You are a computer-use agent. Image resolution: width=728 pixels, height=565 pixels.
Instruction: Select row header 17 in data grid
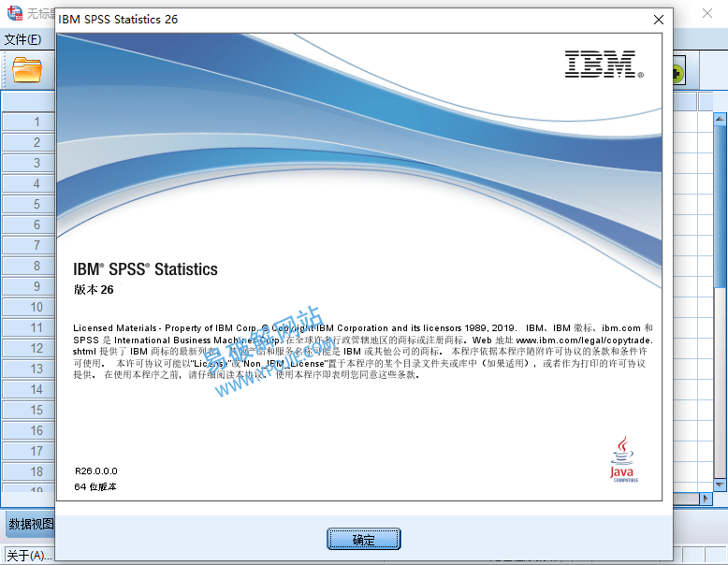click(x=29, y=451)
